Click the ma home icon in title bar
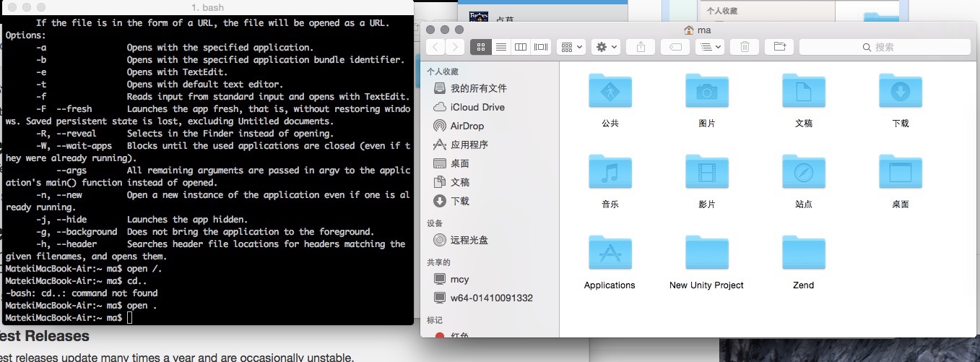 click(x=688, y=30)
